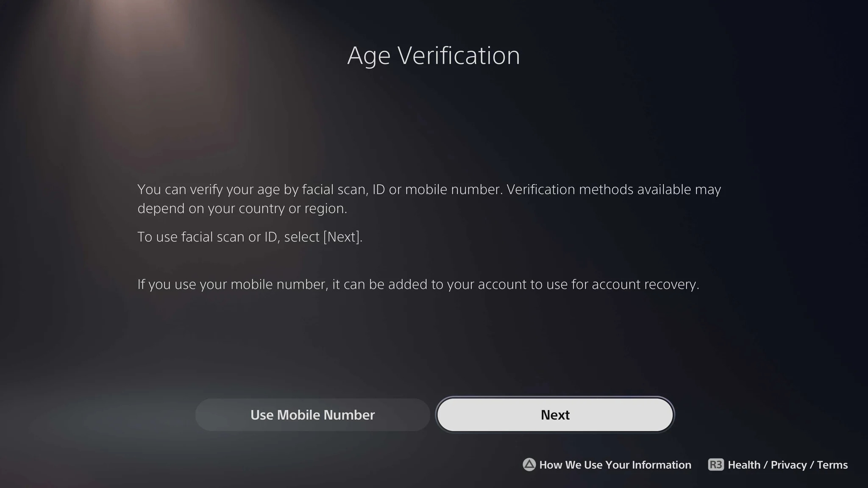Open How We Use Your Information
This screenshot has width=868, height=488.
[615, 465]
